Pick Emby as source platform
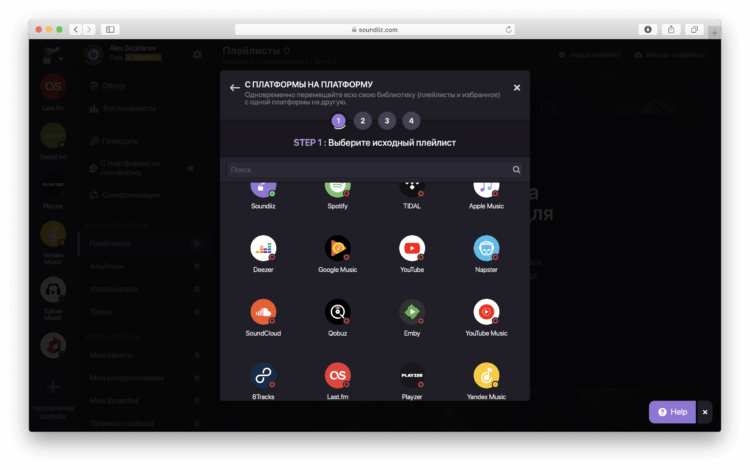 [412, 312]
